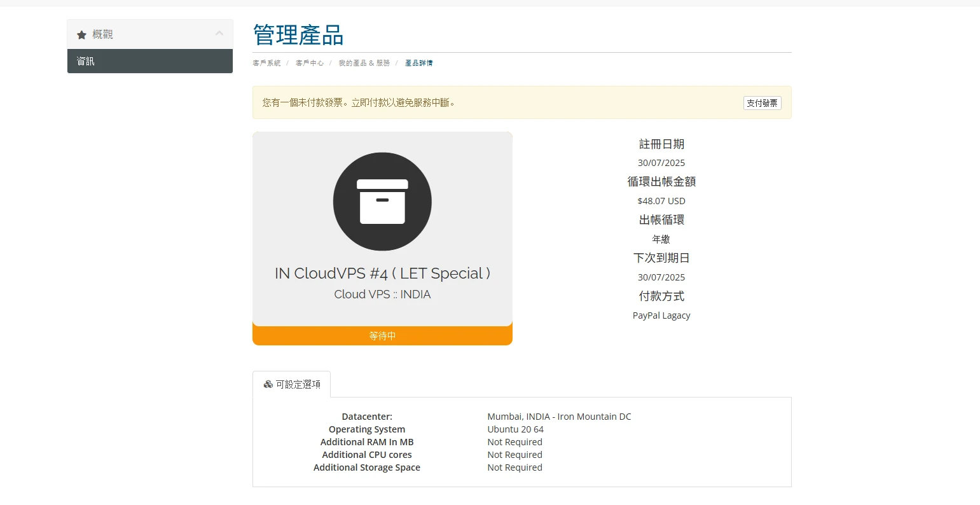Click the orange 等待中 status bar

click(382, 336)
